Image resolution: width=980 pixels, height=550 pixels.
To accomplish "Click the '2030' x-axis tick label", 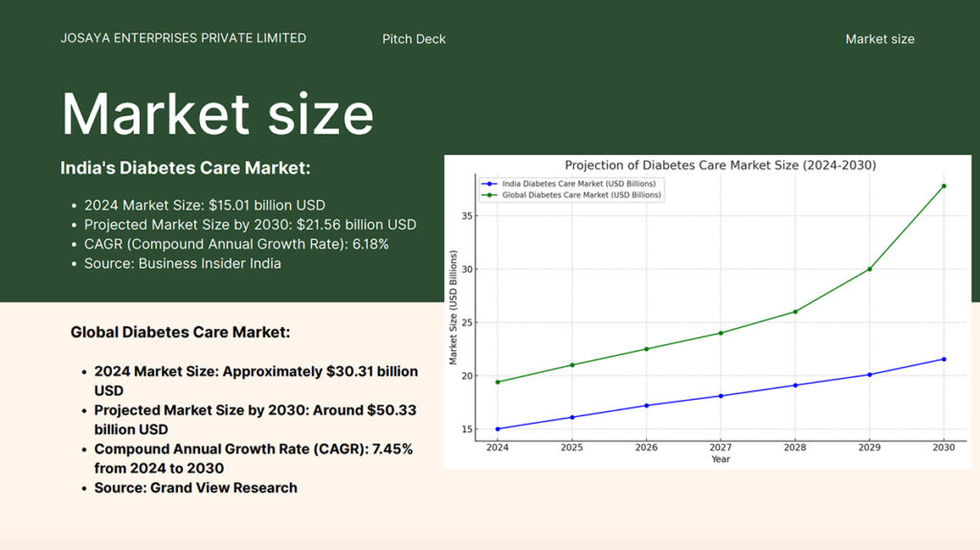I will tap(944, 448).
